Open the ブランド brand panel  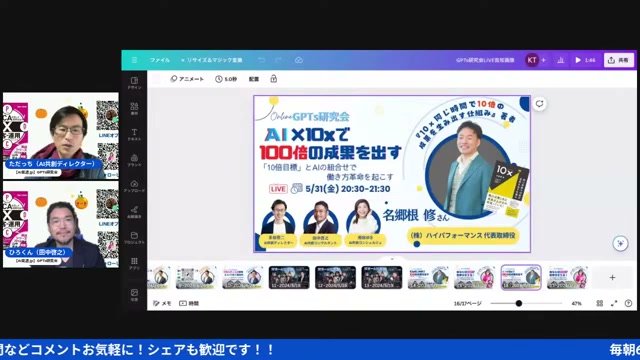click(134, 160)
